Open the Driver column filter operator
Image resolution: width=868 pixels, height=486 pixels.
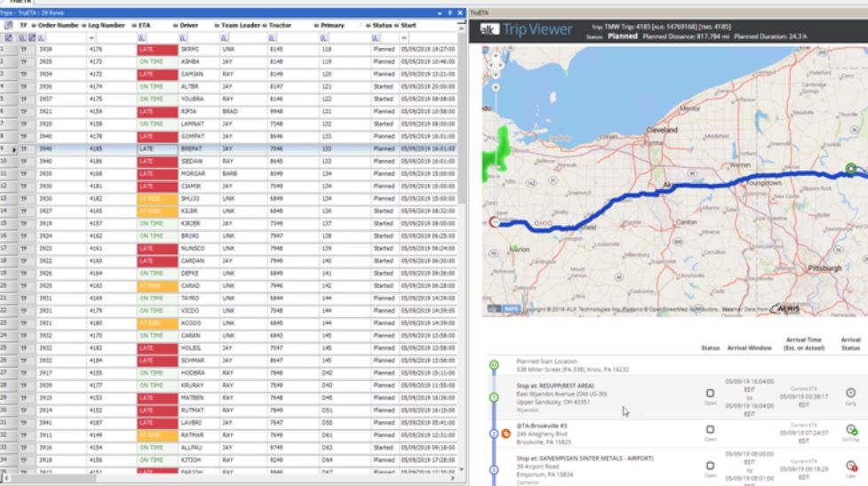tap(183, 37)
